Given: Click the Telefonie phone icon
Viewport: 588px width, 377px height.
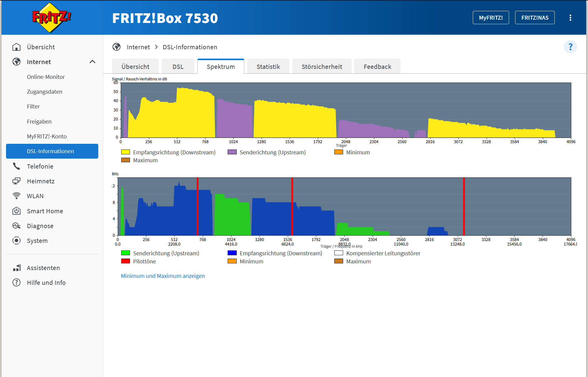Looking at the screenshot, I should click(16, 166).
